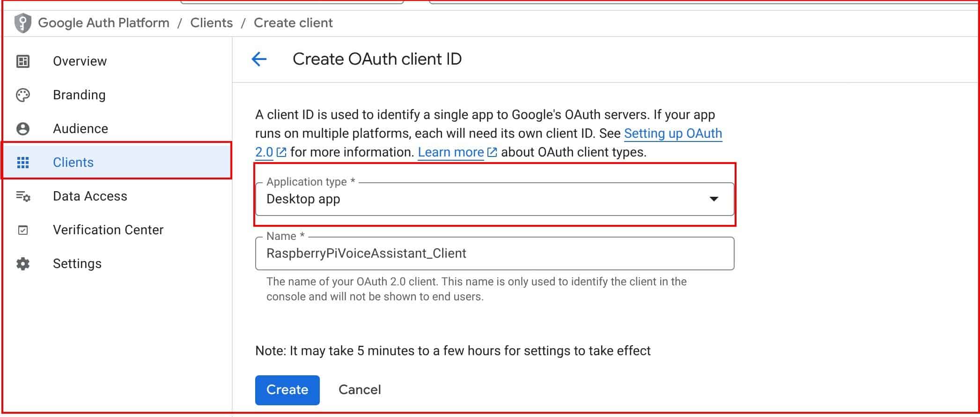Image resolution: width=980 pixels, height=417 pixels.
Task: Go back using the blue arrow
Action: (259, 59)
